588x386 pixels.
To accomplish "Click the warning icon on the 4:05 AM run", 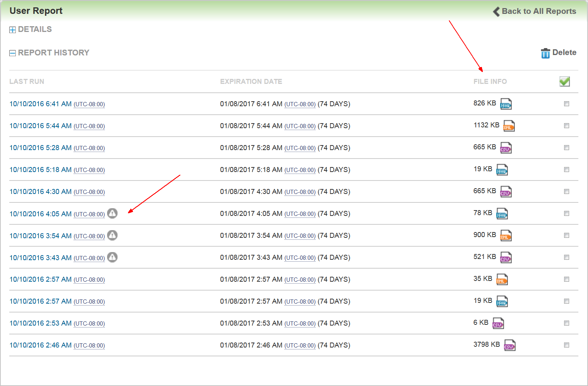I will point(112,213).
